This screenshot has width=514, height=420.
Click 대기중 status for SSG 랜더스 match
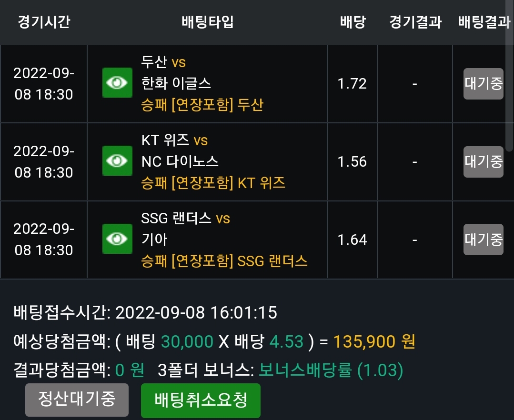click(x=483, y=240)
